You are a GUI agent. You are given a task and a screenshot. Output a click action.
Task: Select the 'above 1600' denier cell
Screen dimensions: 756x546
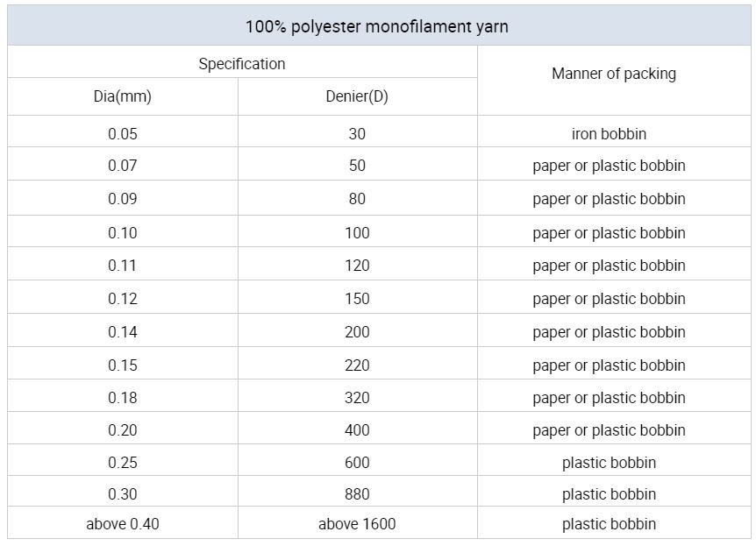click(357, 524)
